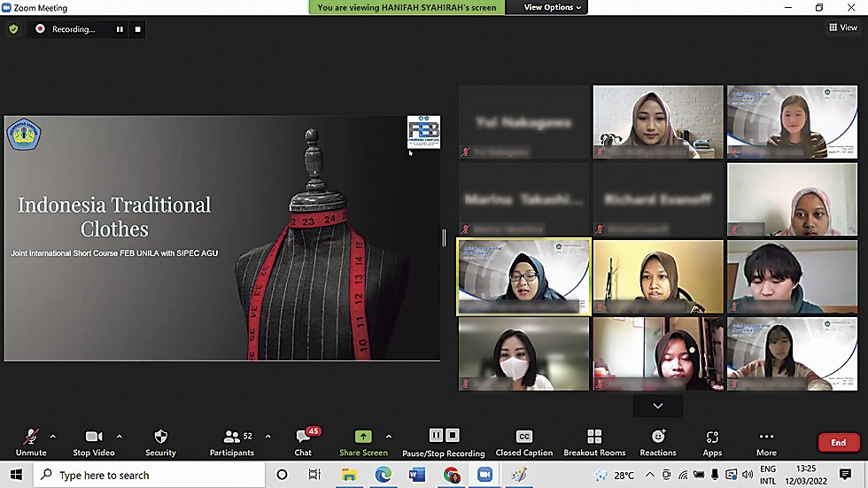Click the taskbar search box

150,475
